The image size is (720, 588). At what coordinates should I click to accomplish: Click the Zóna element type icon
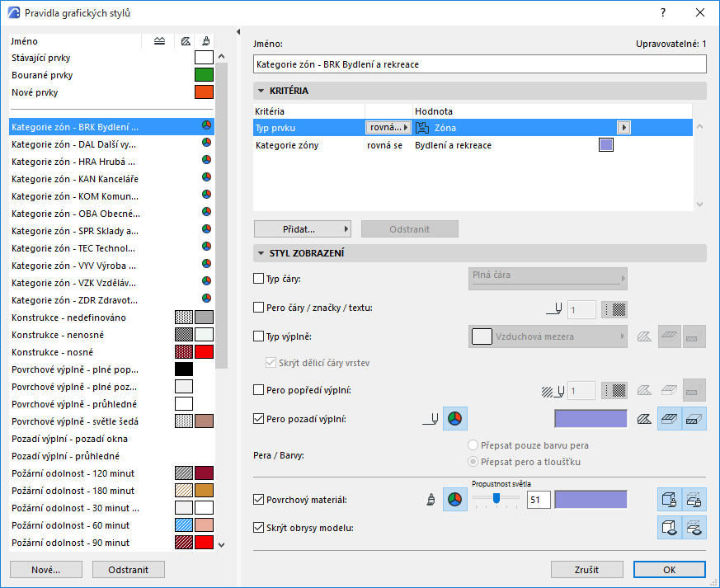pos(422,128)
